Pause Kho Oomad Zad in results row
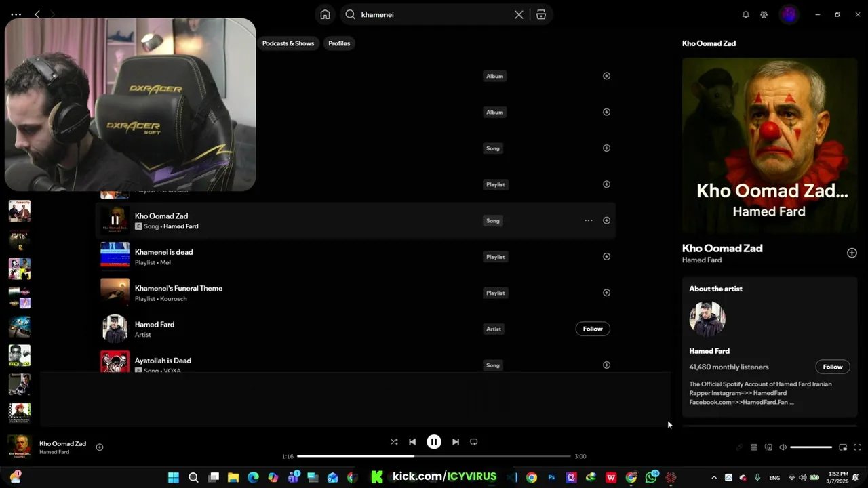This screenshot has width=868, height=488. coord(115,220)
